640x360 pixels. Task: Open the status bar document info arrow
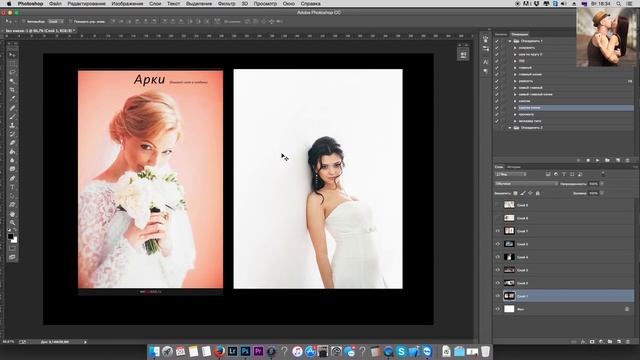tap(85, 342)
